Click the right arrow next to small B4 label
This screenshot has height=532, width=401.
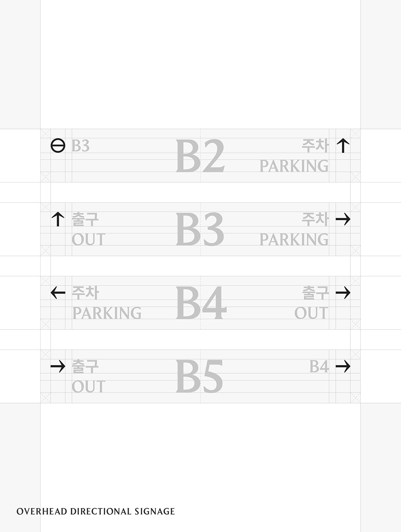[343, 366]
